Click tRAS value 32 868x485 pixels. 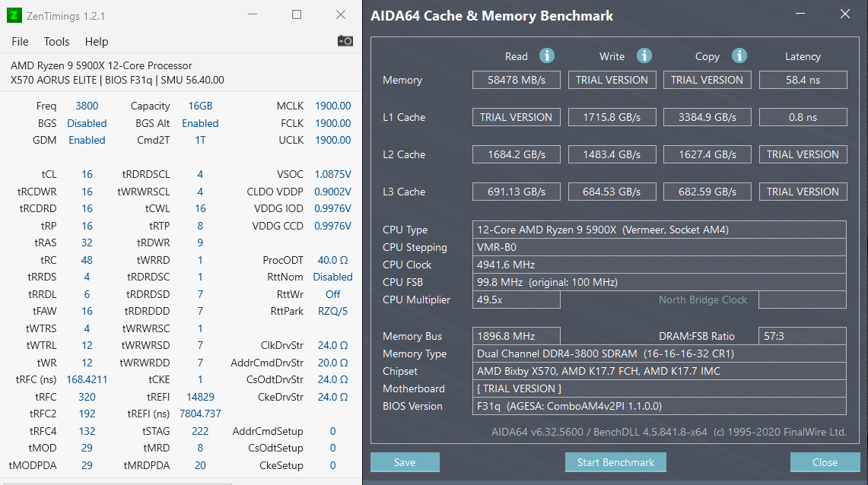pos(87,242)
